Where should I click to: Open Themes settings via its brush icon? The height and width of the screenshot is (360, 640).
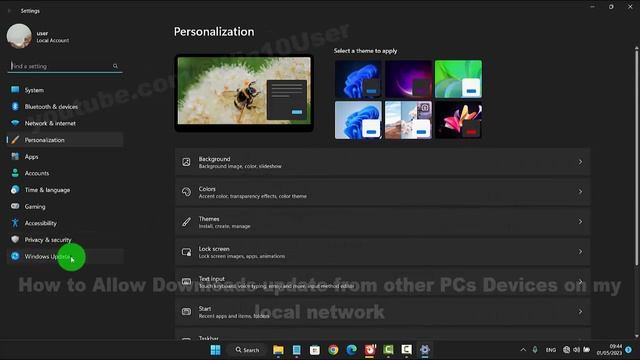click(186, 222)
